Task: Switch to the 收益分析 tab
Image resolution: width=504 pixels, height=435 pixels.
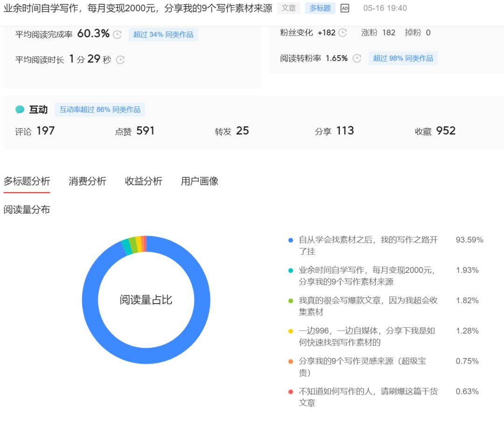Action: [x=144, y=181]
